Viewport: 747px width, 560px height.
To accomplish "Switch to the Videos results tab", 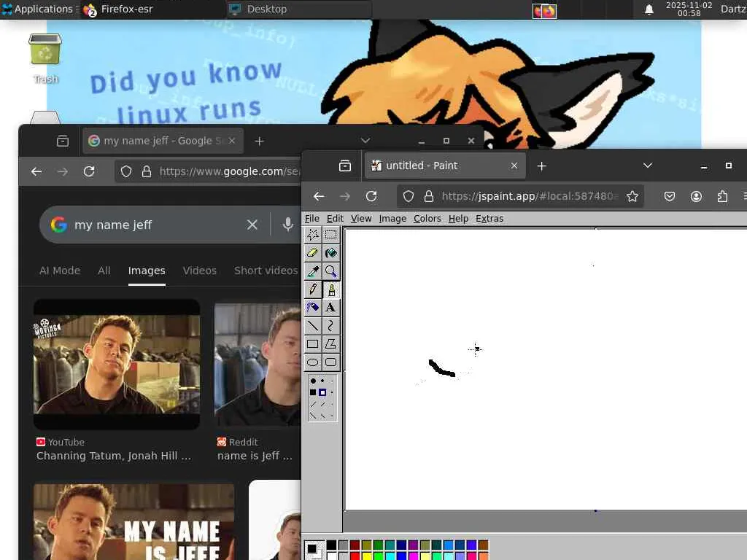I will click(x=200, y=271).
